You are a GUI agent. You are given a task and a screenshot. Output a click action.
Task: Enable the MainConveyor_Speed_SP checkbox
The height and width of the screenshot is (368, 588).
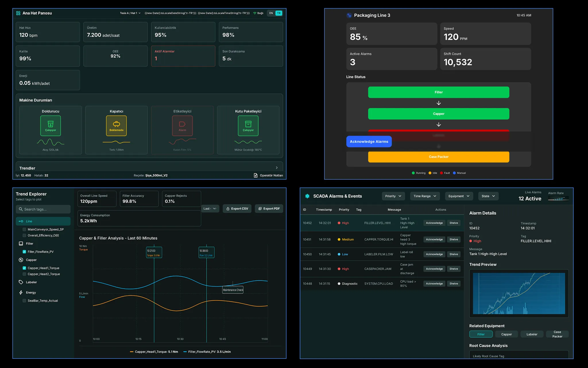click(24, 229)
